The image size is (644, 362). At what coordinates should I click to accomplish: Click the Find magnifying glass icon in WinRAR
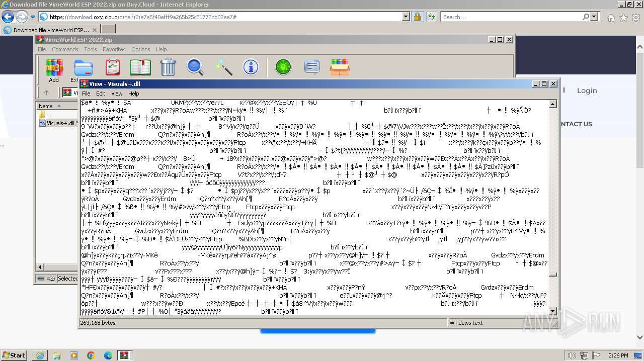coord(195,67)
